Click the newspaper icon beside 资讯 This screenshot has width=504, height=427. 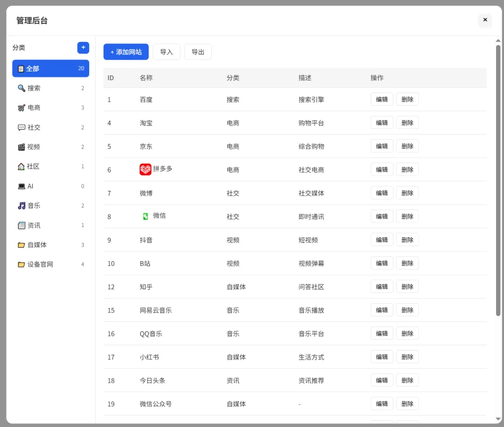pyautogui.click(x=21, y=225)
